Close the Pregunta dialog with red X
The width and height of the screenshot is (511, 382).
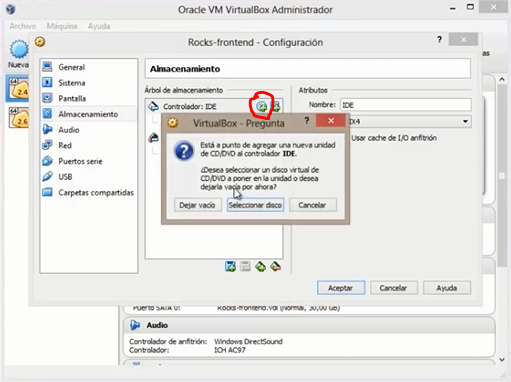(x=330, y=121)
